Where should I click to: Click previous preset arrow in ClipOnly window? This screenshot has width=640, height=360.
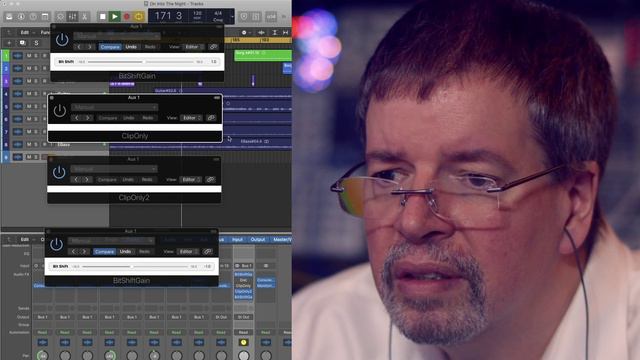77,118
